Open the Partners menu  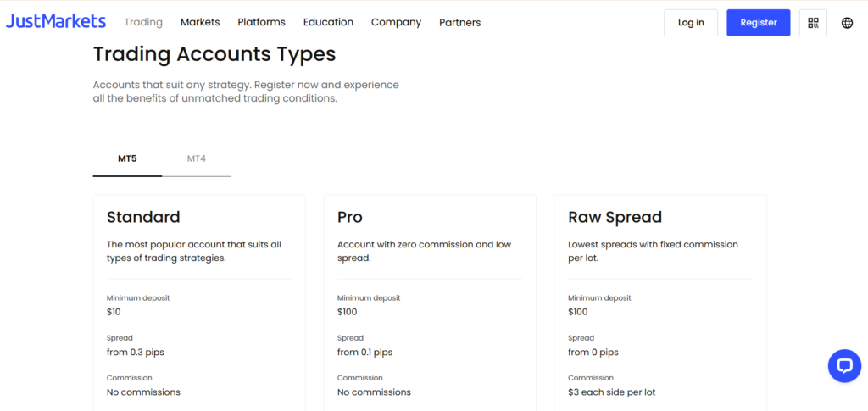[x=460, y=23]
